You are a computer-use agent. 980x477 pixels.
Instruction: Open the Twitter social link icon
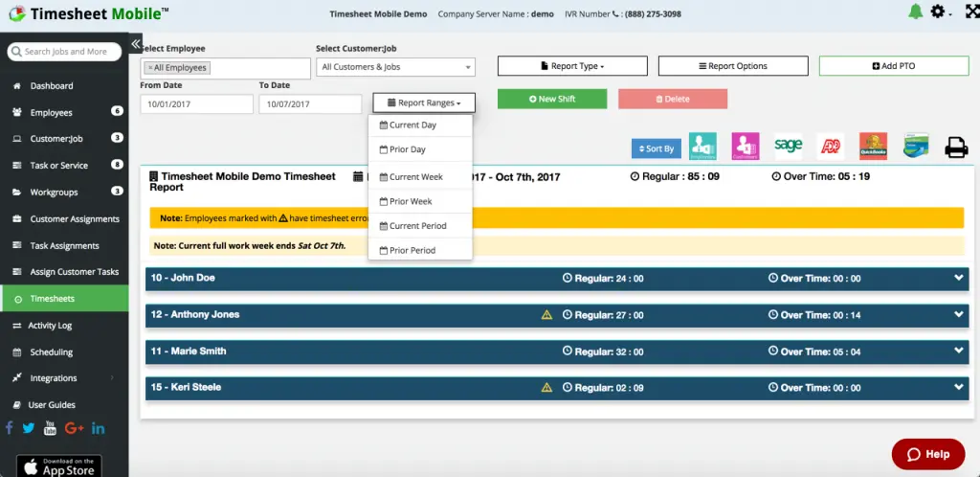[29, 428]
